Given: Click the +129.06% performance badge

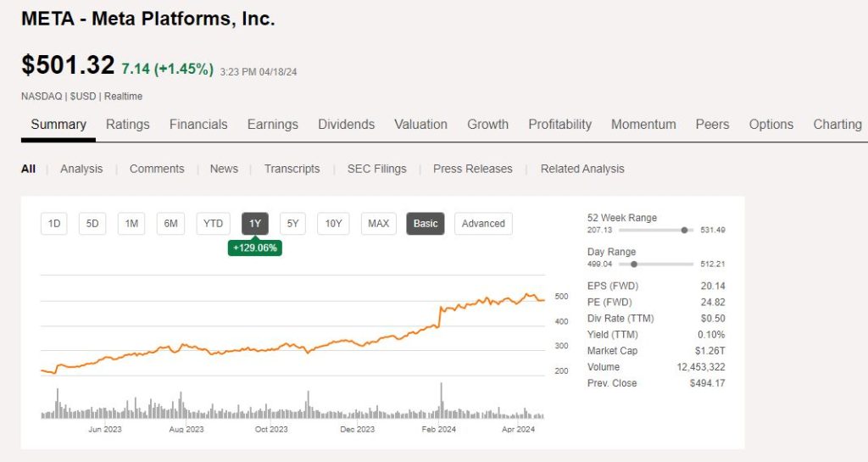Looking at the screenshot, I should pyautogui.click(x=254, y=248).
